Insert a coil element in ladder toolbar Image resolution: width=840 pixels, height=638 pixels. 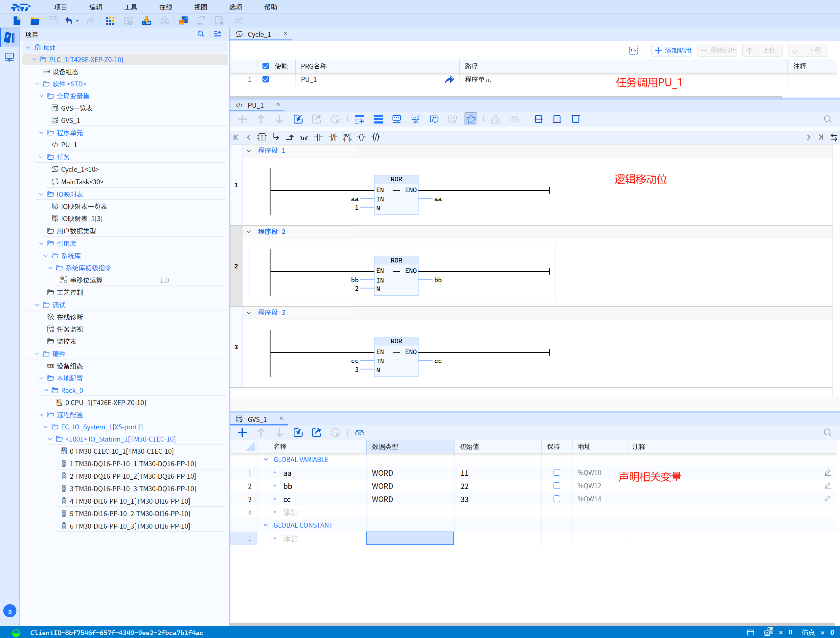[x=361, y=137]
